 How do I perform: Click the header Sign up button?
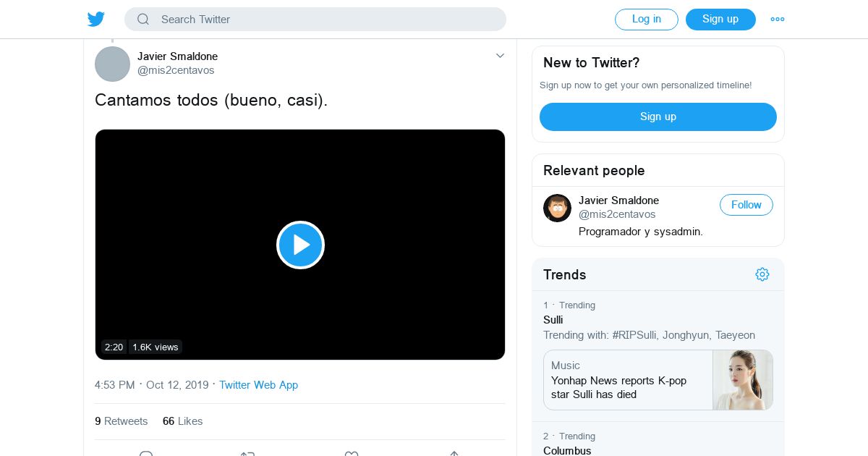pos(720,20)
